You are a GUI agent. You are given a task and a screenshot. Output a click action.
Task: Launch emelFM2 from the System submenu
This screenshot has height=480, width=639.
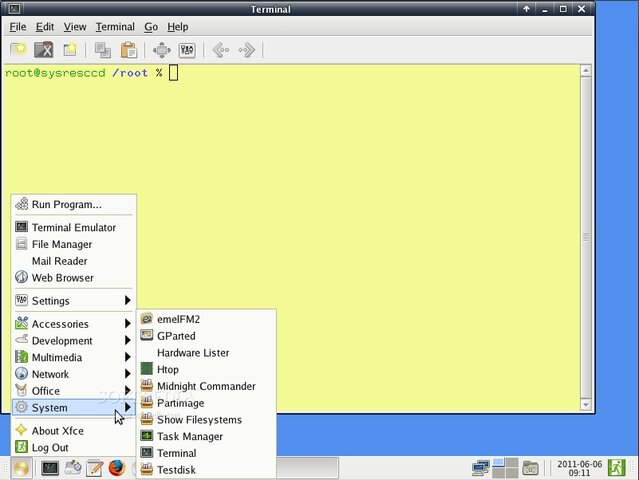click(x=207, y=319)
